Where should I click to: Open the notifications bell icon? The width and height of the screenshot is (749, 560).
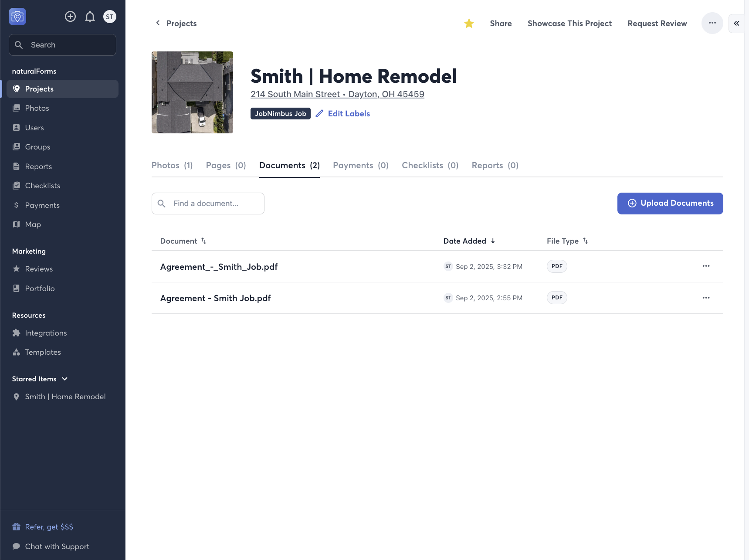[x=90, y=17]
